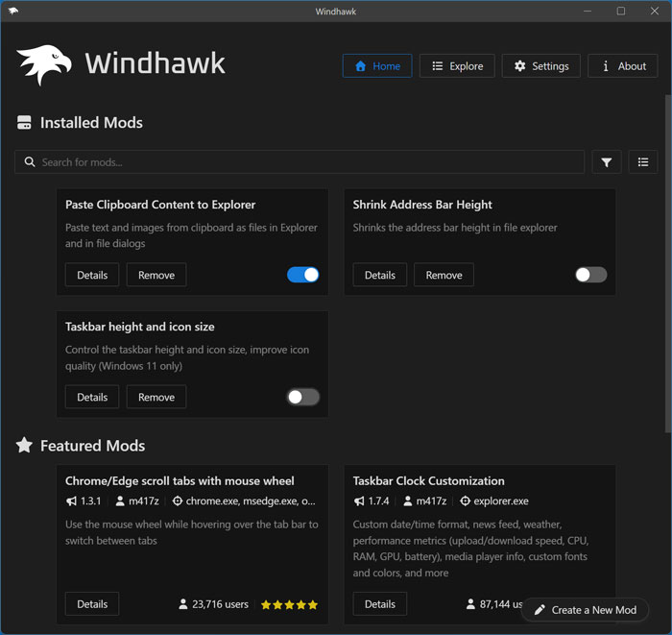Viewport: 672px width, 635px height.
Task: Click the five-star rating of Chrome/Edge mod
Action: tap(289, 604)
